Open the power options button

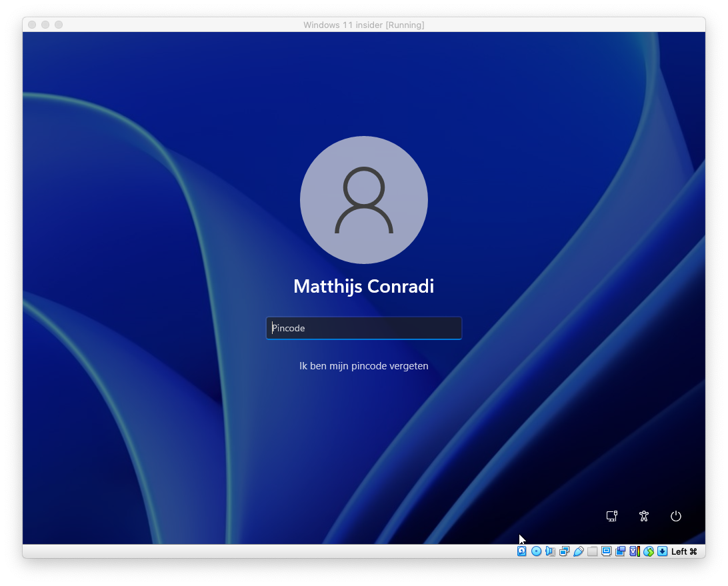click(x=675, y=516)
